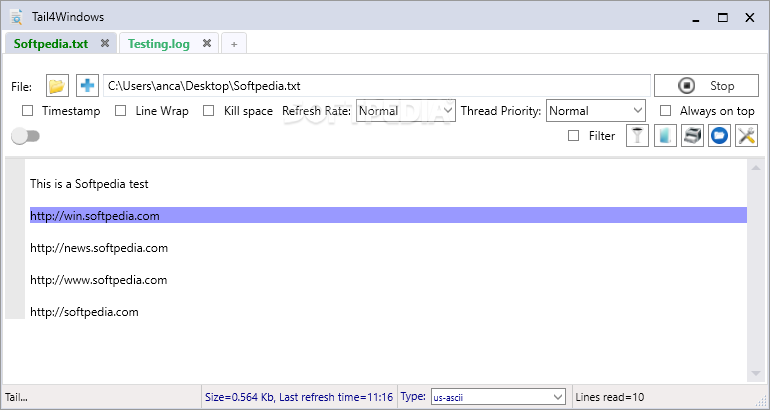
Task: Open the Thread Priority dropdown
Action: point(596,111)
